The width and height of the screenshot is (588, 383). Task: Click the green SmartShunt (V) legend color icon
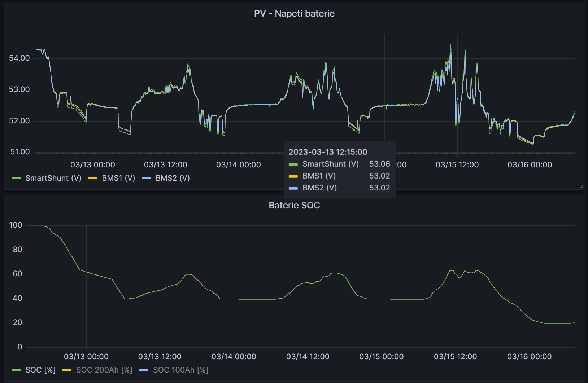tap(16, 178)
